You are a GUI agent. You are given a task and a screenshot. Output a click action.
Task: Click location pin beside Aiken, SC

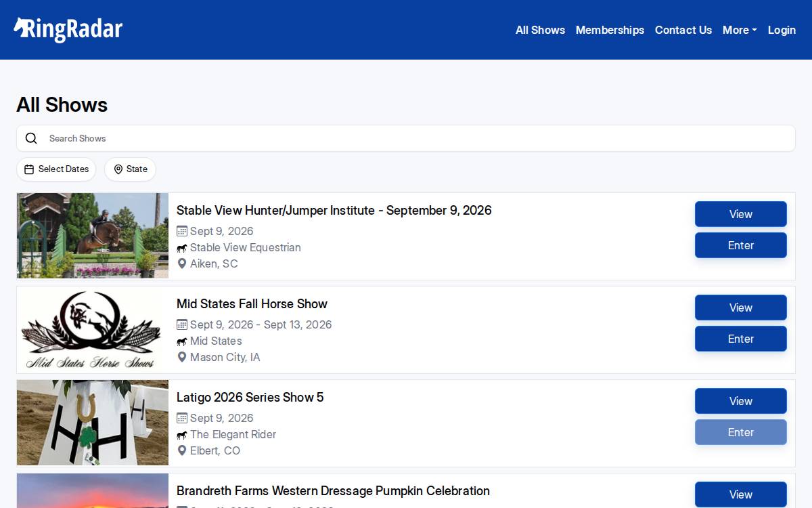point(182,263)
